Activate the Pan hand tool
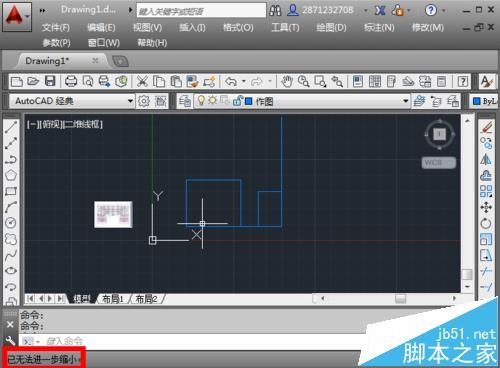The width and height of the screenshot is (500, 368). (x=287, y=81)
